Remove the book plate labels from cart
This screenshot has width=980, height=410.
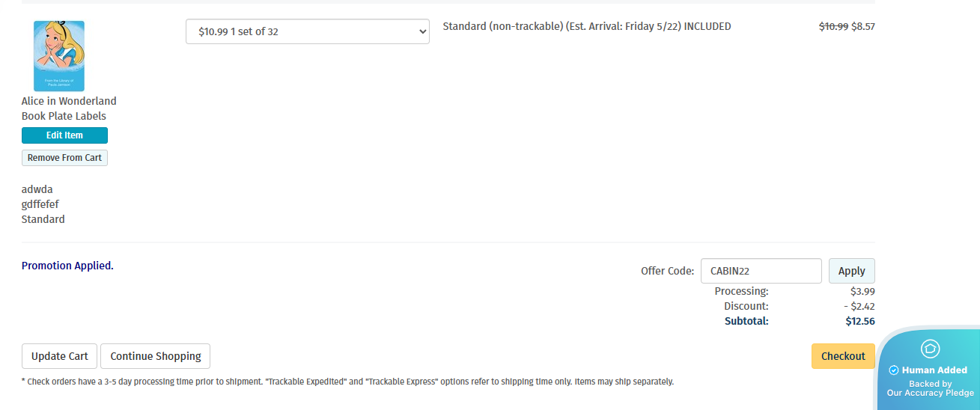pos(64,158)
